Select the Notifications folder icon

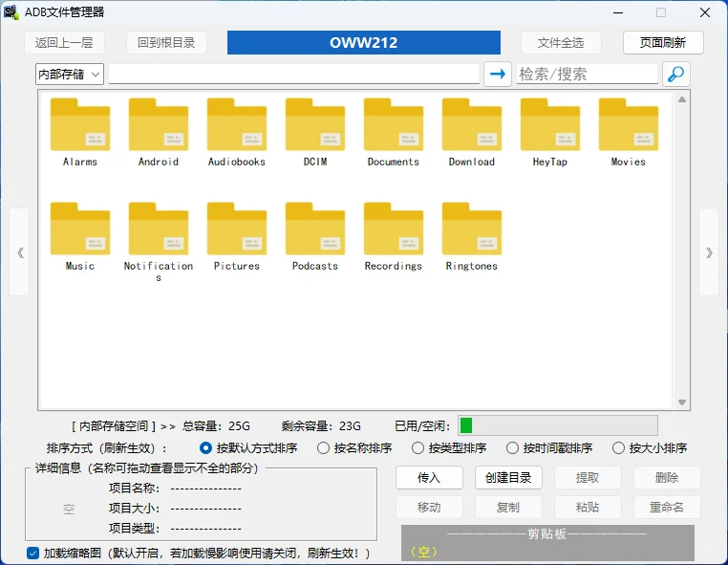159,228
